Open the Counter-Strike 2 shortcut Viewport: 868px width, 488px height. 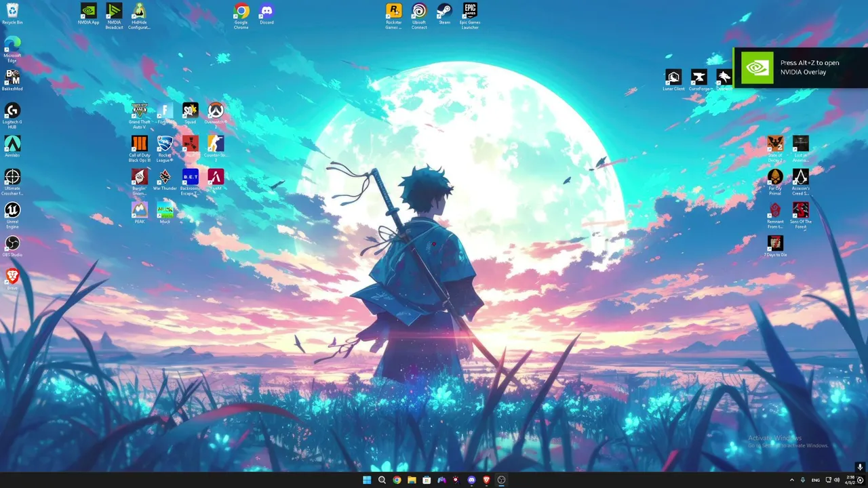pos(216,148)
